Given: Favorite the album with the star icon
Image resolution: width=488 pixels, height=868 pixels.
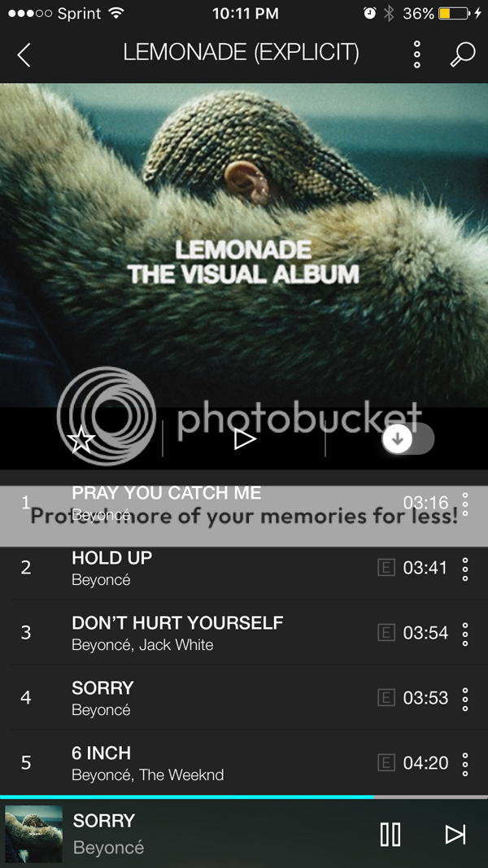Looking at the screenshot, I should pyautogui.click(x=81, y=439).
